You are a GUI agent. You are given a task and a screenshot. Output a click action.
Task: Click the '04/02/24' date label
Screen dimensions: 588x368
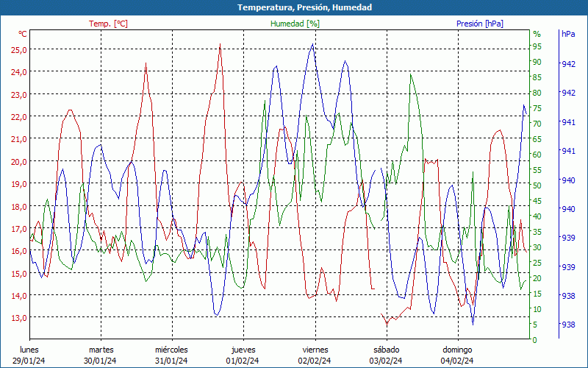click(x=457, y=361)
